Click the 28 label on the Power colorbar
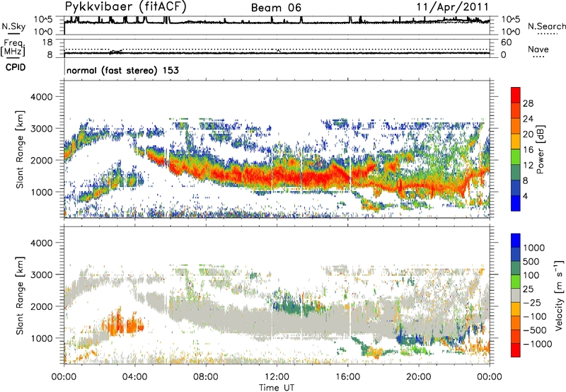This screenshot has height=392, width=566. [528, 103]
